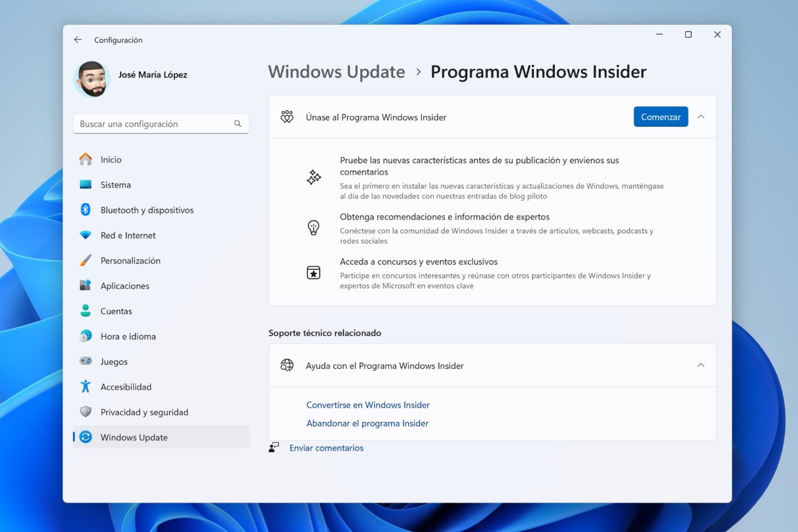
Task: Click the Programa Windows Insider page title
Action: pyautogui.click(x=538, y=72)
